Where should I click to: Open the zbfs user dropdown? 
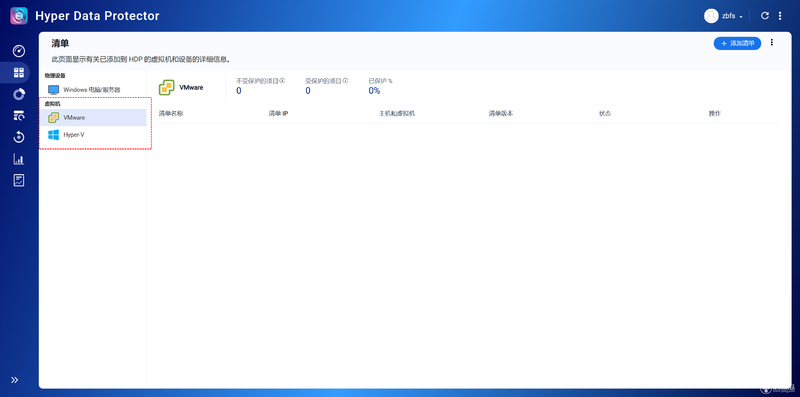tap(732, 16)
